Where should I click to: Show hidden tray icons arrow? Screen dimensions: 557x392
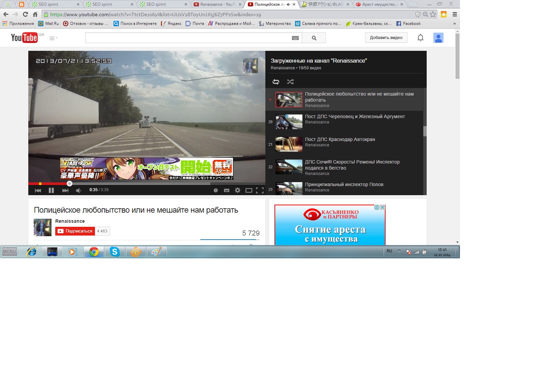coord(399,251)
